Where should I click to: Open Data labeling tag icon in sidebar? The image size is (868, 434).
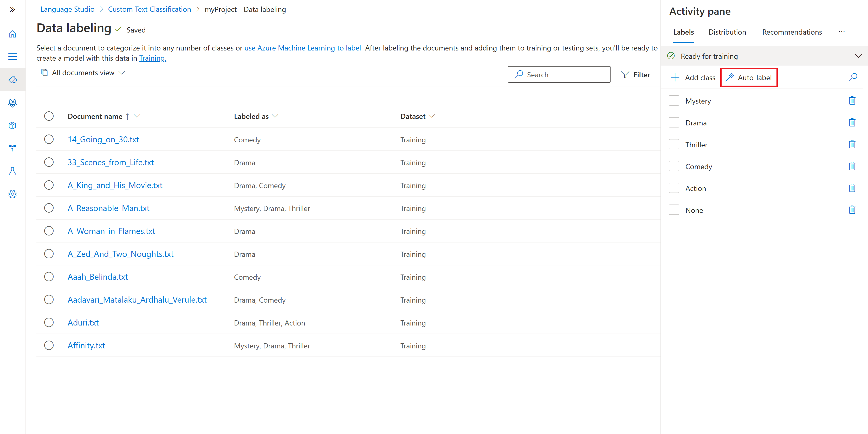click(12, 80)
